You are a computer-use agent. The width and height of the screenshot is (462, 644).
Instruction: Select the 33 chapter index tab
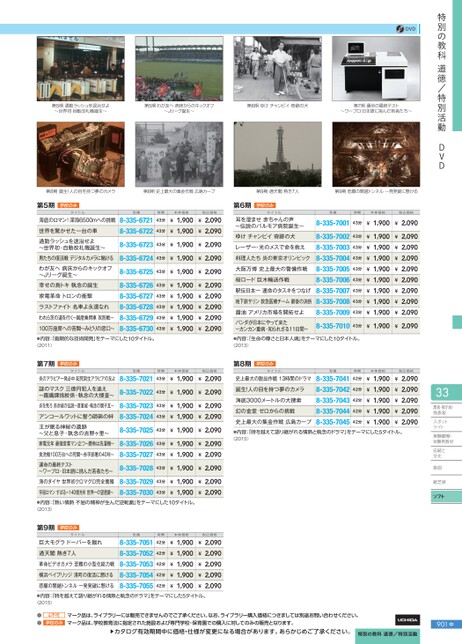[x=446, y=392]
